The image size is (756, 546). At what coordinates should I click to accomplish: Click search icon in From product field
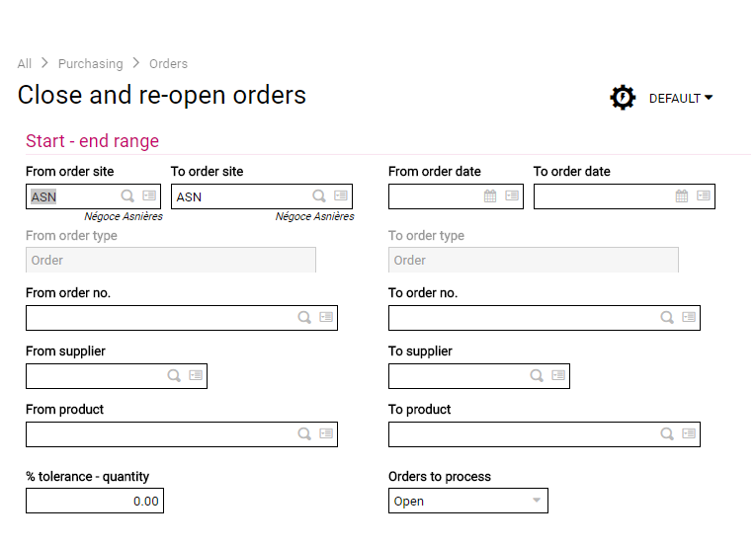click(304, 433)
